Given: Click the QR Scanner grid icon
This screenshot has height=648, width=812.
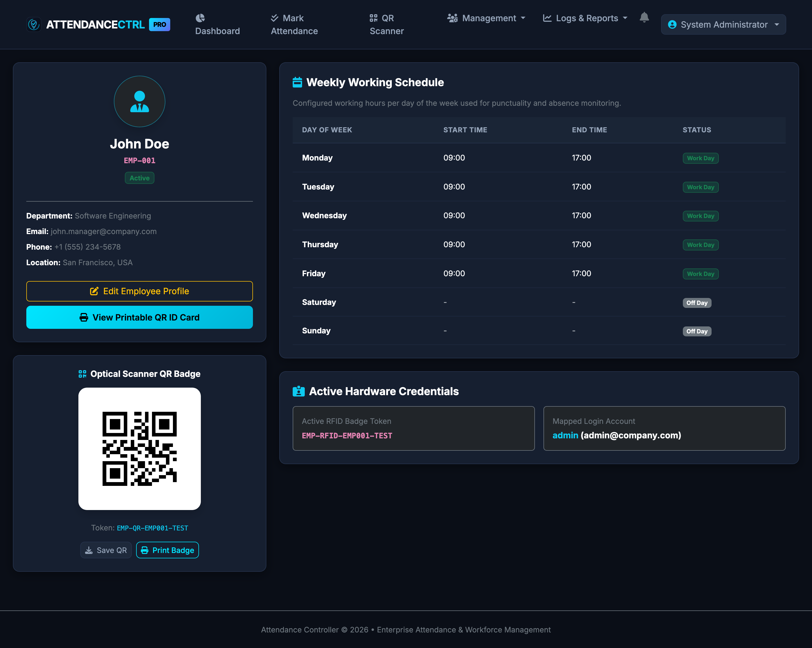Looking at the screenshot, I should coord(373,18).
